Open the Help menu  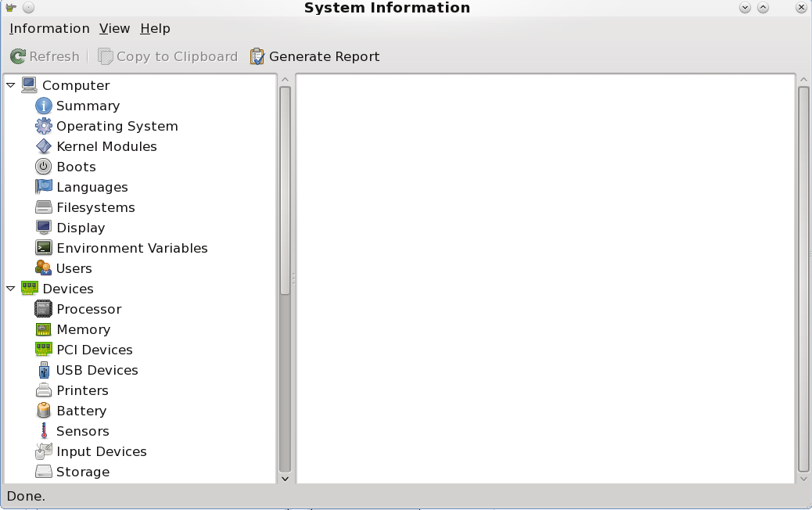click(x=155, y=28)
